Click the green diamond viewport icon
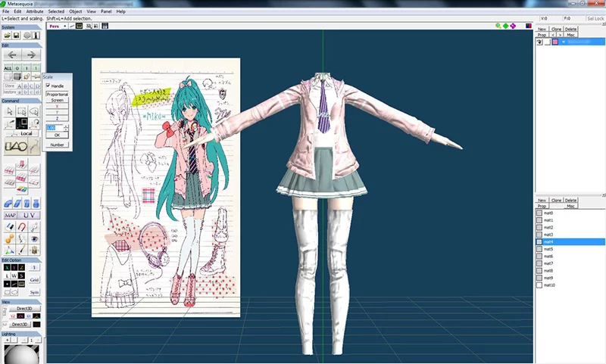Screen dimensions: 606x364 [x=505, y=26]
